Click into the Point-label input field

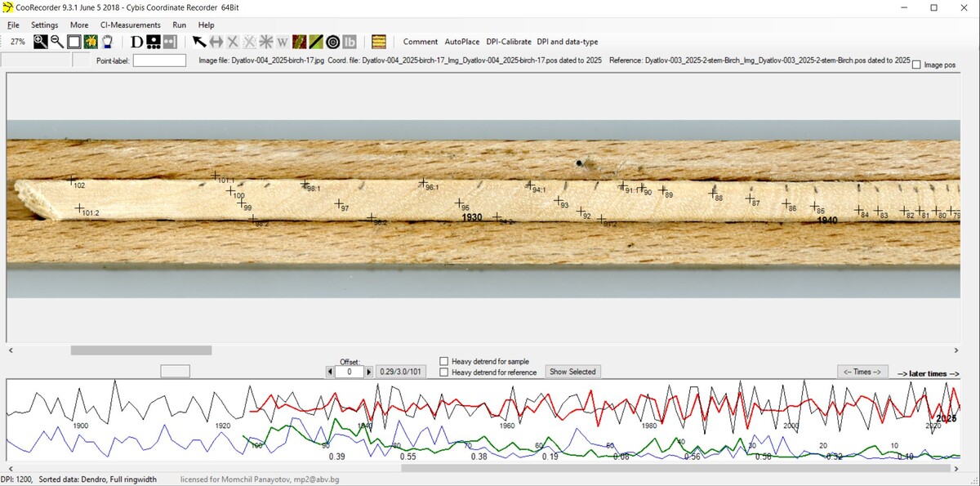click(159, 60)
